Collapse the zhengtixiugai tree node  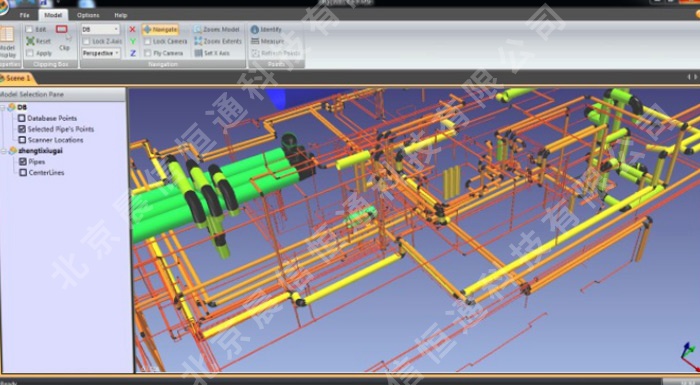[x=4, y=151]
